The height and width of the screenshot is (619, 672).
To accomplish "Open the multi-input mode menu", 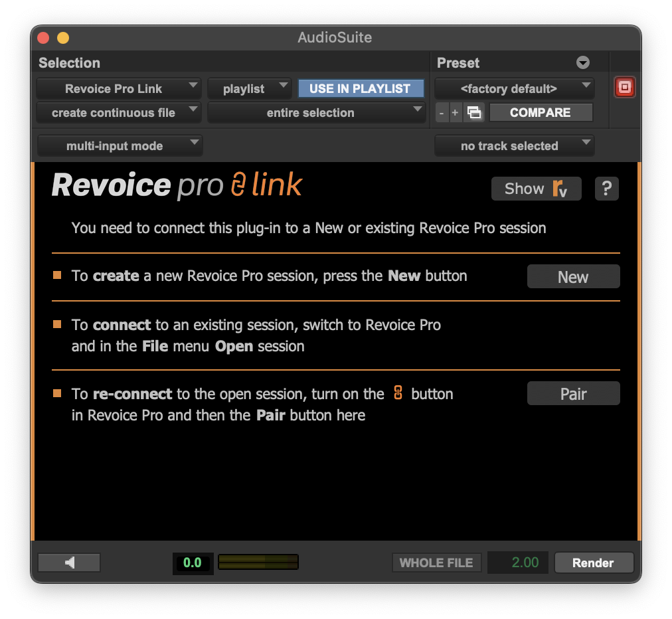I will pos(120,146).
